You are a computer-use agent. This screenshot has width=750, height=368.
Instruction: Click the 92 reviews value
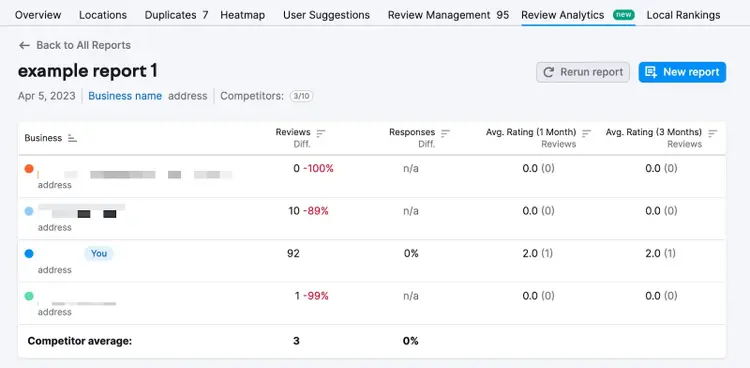point(293,254)
